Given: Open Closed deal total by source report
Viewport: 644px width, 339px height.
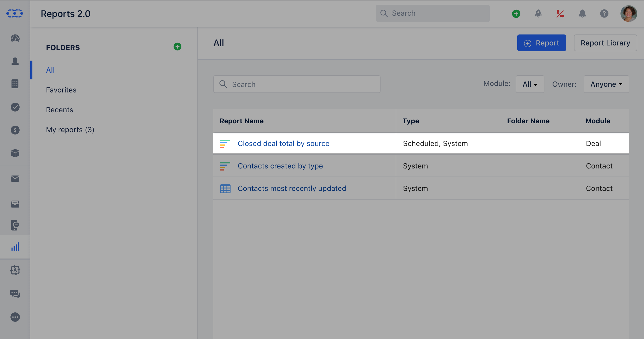Looking at the screenshot, I should pyautogui.click(x=283, y=143).
